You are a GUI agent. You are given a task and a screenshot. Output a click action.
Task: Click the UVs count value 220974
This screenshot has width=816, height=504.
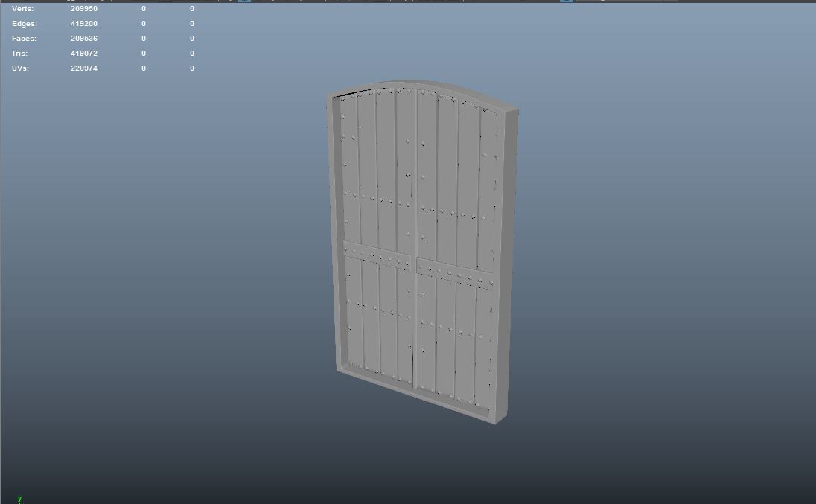84,68
